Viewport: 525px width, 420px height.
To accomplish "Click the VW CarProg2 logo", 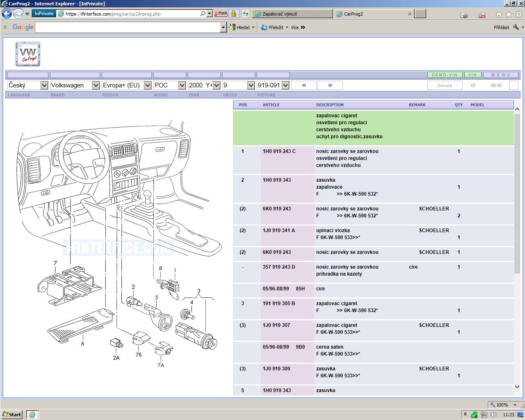I will click(x=28, y=54).
